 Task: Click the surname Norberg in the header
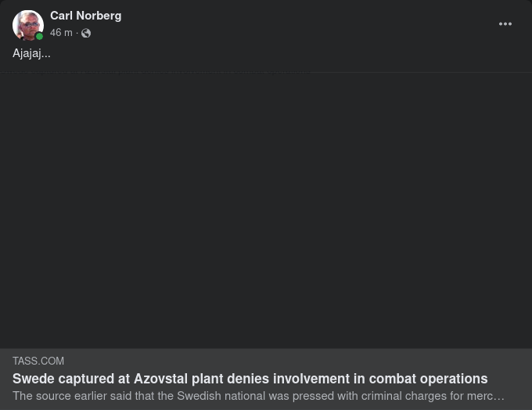pyautogui.click(x=99, y=16)
